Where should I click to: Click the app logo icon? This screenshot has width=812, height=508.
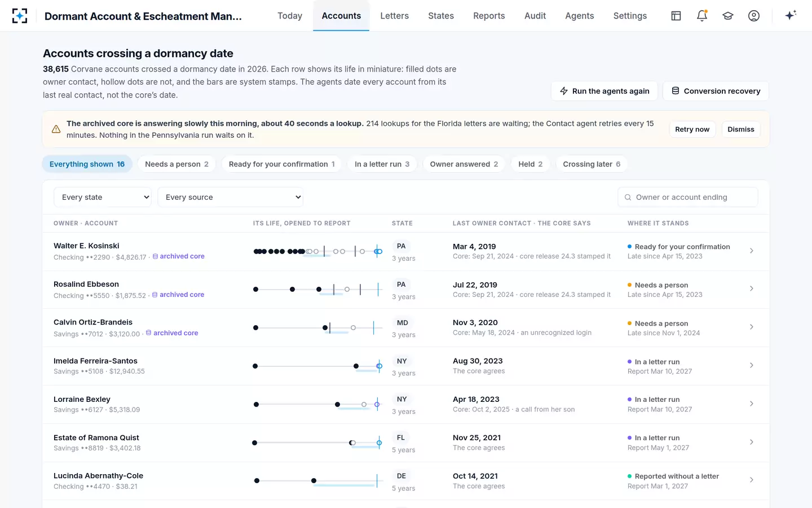(20, 16)
